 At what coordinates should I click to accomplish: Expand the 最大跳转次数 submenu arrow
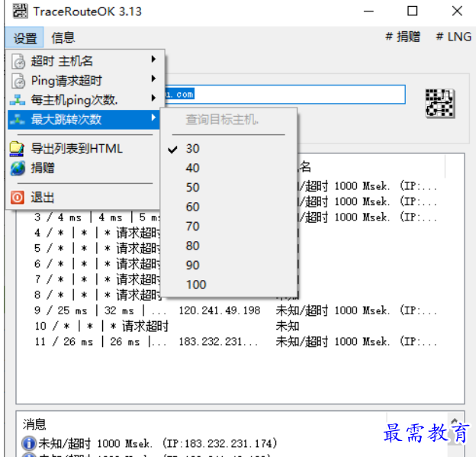tap(153, 117)
